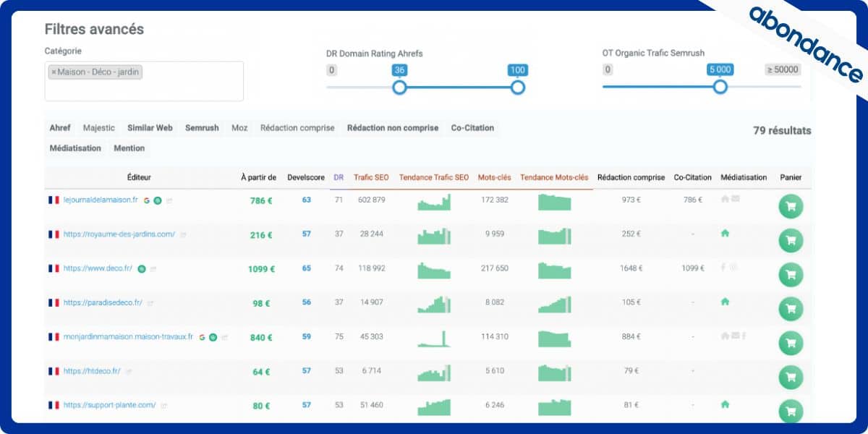Open the https://paradisedeco.fr/ link

point(103,302)
